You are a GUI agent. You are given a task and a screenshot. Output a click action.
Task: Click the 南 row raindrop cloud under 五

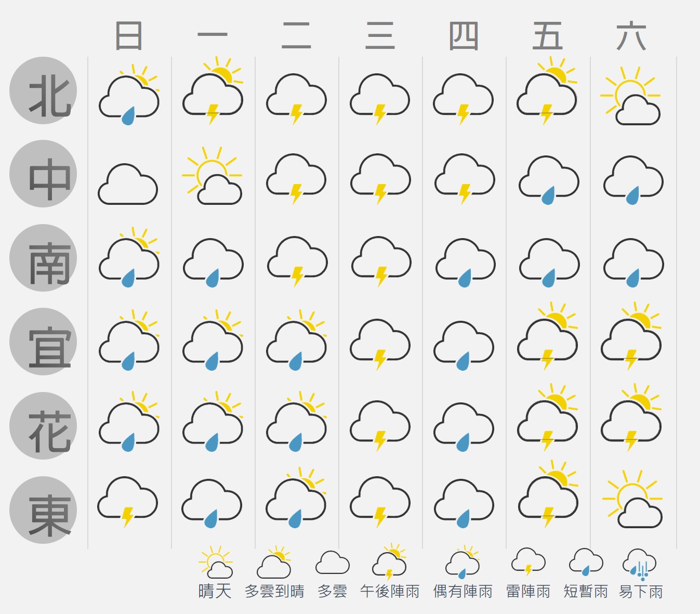click(549, 263)
